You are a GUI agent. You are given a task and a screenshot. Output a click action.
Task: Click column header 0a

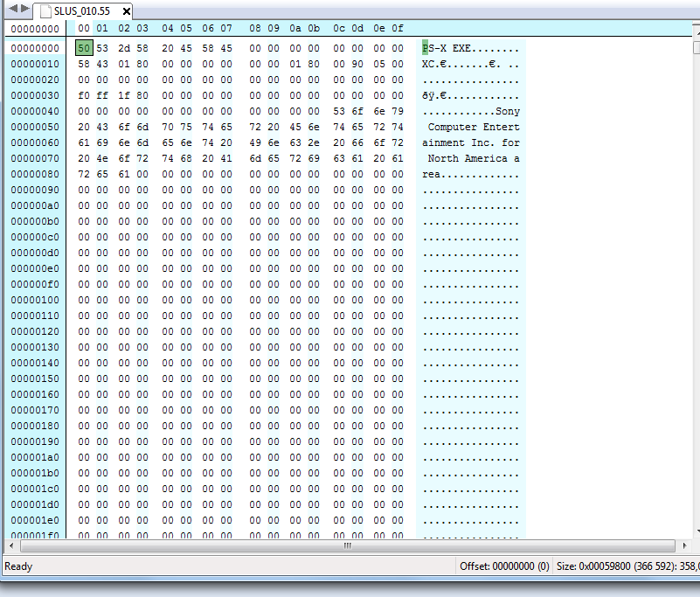click(295, 29)
